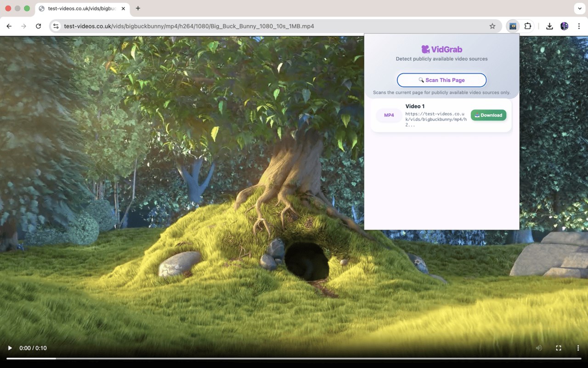This screenshot has height=368, width=588.
Task: Click the scan description note below the button
Action: [x=441, y=92]
